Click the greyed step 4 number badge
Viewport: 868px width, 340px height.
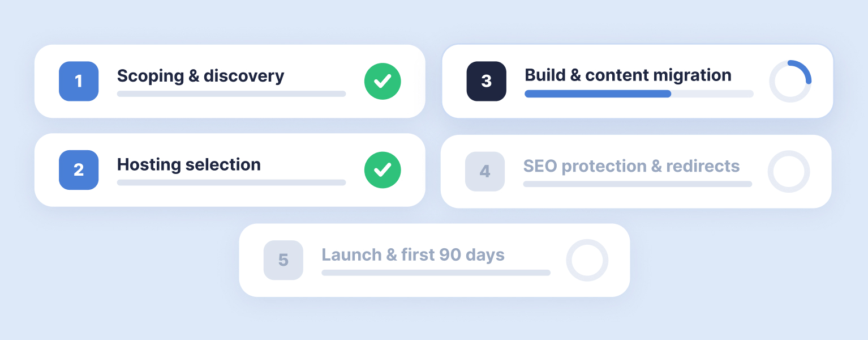485,171
